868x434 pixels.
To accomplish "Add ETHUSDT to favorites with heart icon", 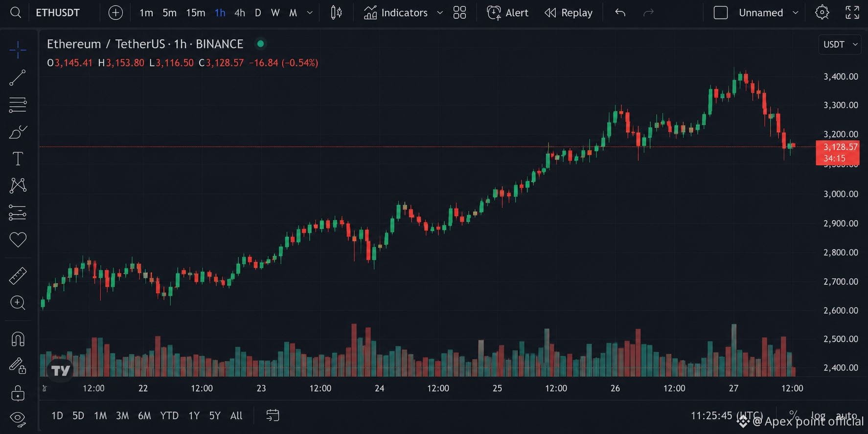I will [18, 239].
